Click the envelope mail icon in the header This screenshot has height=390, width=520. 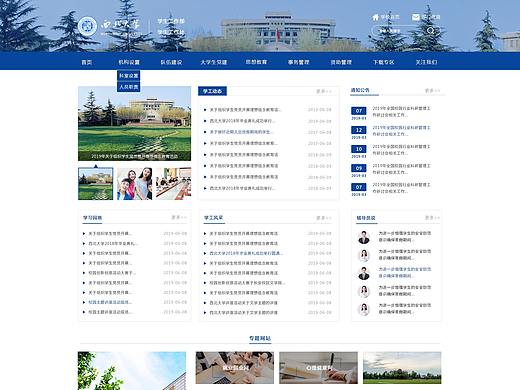[x=416, y=17]
